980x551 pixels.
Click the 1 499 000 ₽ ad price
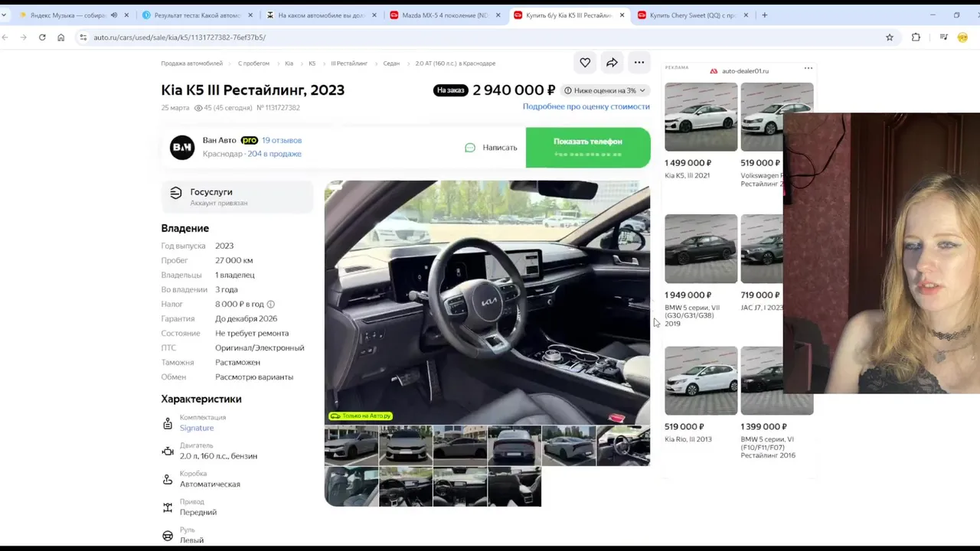(688, 163)
